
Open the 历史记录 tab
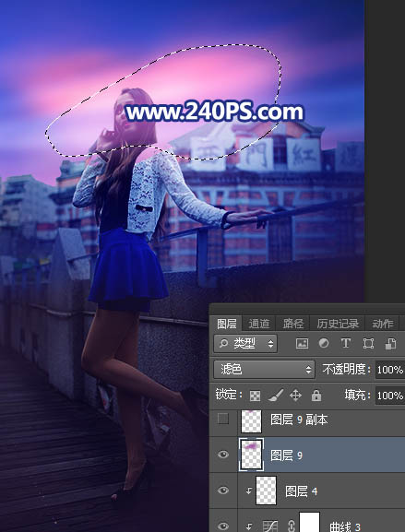pos(338,324)
